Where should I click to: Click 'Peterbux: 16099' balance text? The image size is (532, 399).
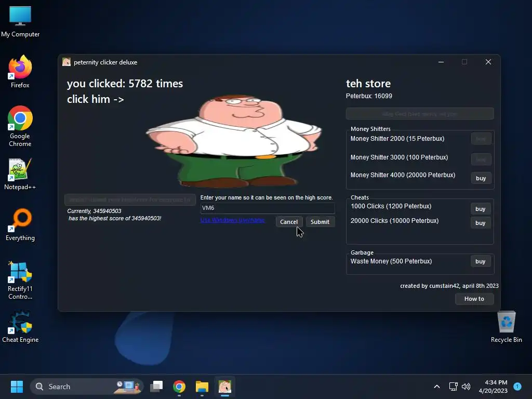tap(369, 96)
